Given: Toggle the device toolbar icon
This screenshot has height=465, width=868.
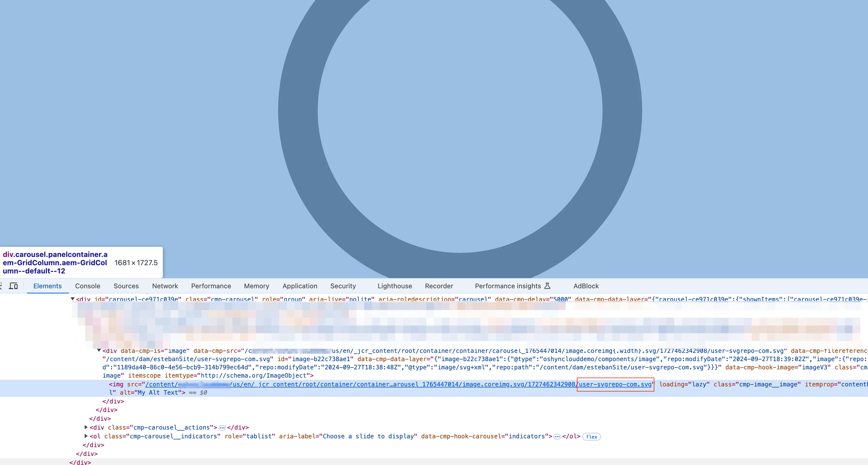Looking at the screenshot, I should coord(13,286).
